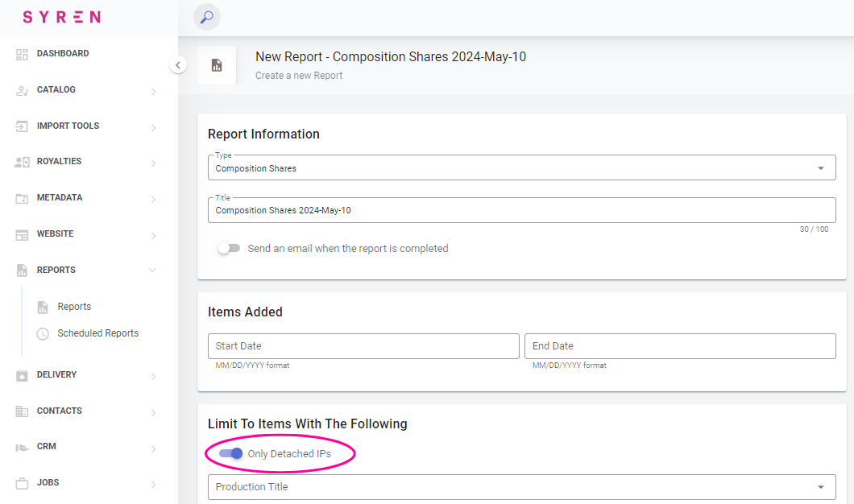Click the Scheduled Reports clock icon

pos(43,333)
